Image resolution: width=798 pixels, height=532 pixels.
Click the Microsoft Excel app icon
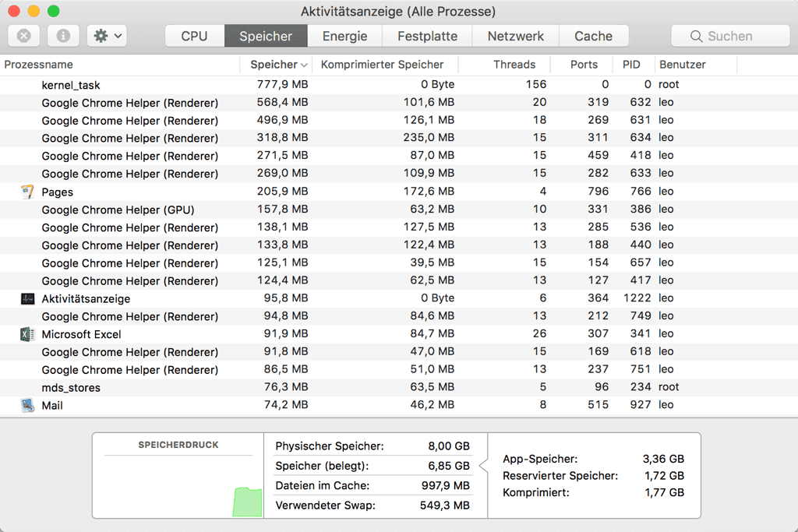click(x=27, y=334)
